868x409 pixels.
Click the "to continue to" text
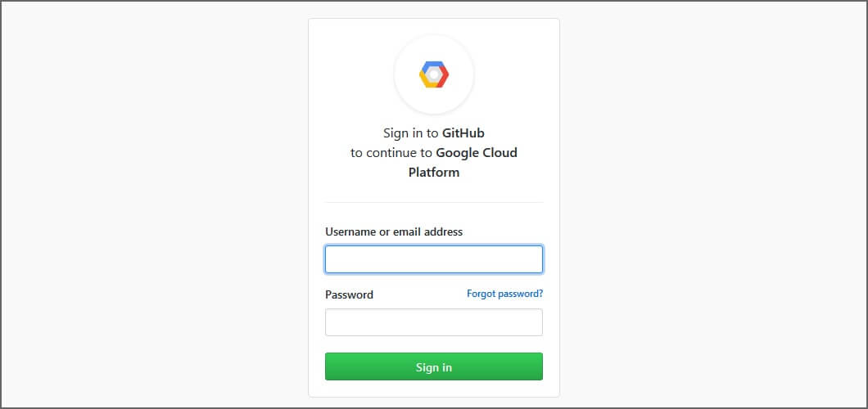click(x=391, y=152)
